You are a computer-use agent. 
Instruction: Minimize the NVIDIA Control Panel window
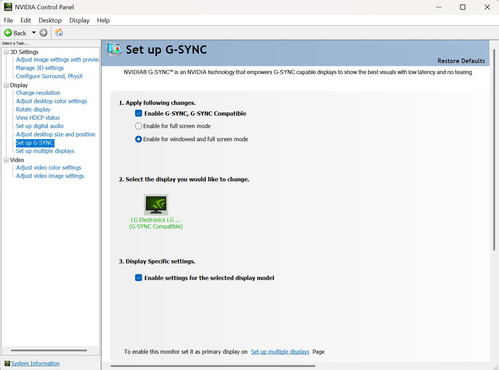[439, 7]
